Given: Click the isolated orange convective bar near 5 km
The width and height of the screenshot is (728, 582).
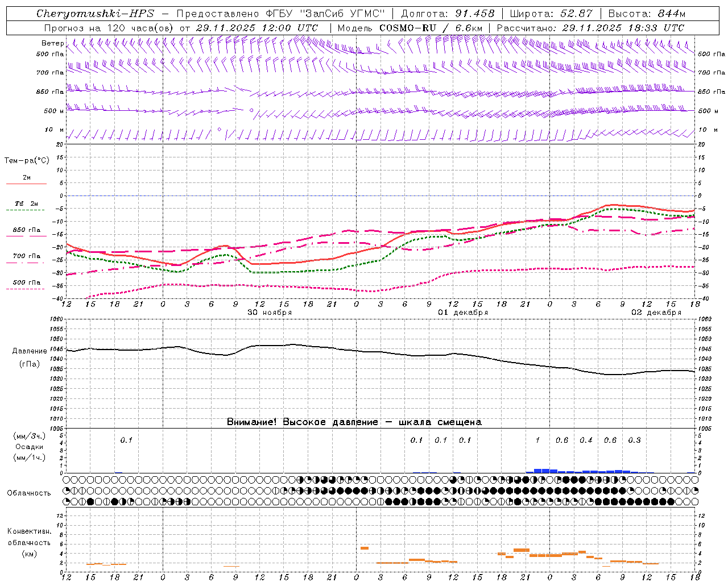Looking at the screenshot, I should [x=365, y=548].
